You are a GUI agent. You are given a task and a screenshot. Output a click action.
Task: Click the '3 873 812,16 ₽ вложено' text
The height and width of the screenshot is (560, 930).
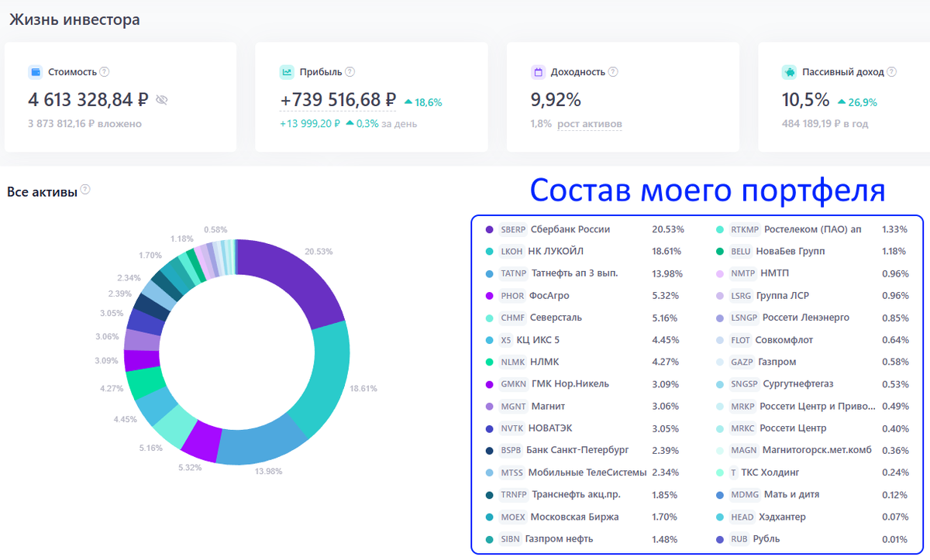85,124
